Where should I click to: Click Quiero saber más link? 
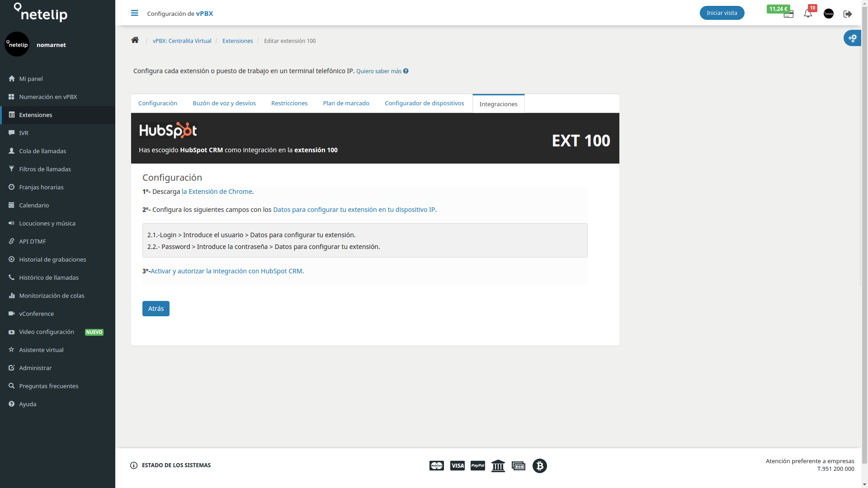(x=379, y=71)
